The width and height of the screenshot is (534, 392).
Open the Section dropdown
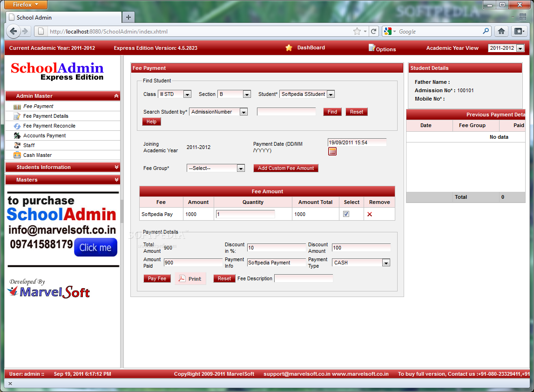tap(247, 95)
